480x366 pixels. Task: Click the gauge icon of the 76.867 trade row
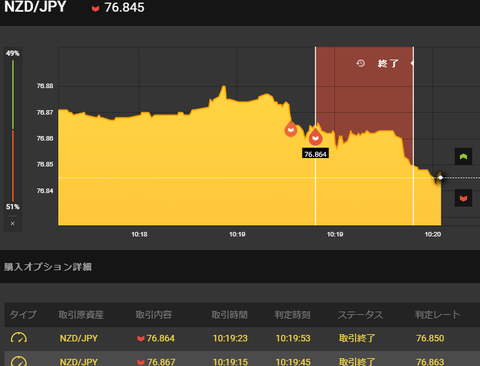(x=19, y=361)
